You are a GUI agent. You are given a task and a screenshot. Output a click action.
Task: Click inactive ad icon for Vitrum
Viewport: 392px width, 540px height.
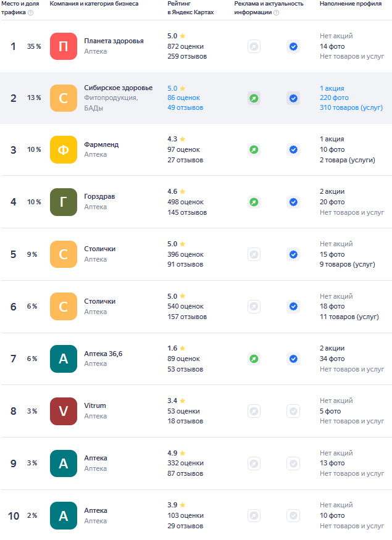point(254,411)
